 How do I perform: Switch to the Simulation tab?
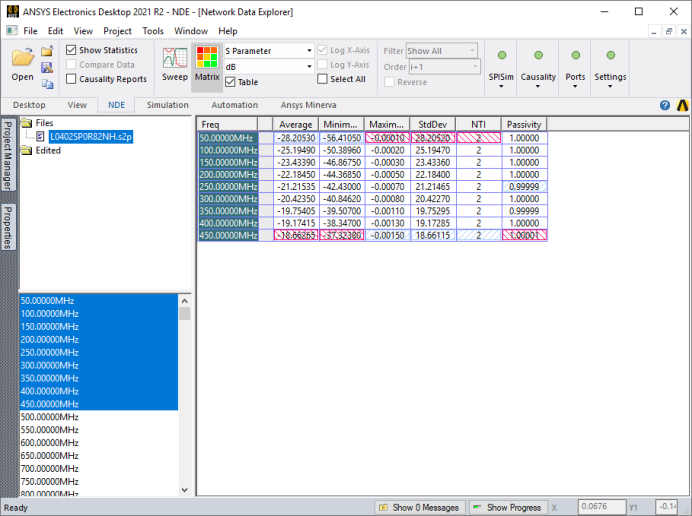(x=167, y=105)
